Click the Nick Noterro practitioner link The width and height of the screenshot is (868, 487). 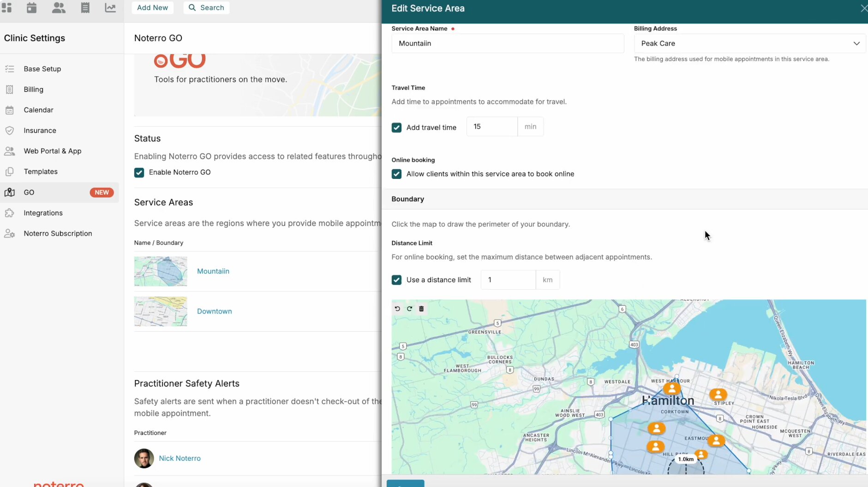tap(180, 458)
